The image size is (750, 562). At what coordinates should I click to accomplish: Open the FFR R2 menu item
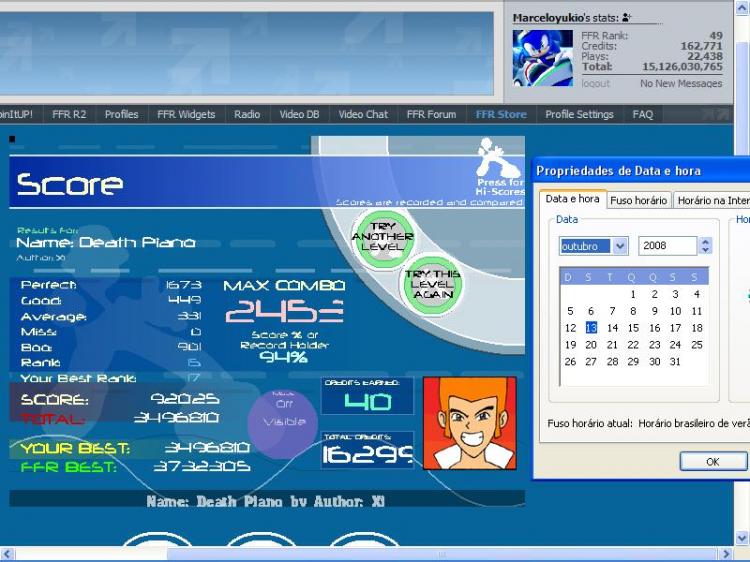pos(69,114)
